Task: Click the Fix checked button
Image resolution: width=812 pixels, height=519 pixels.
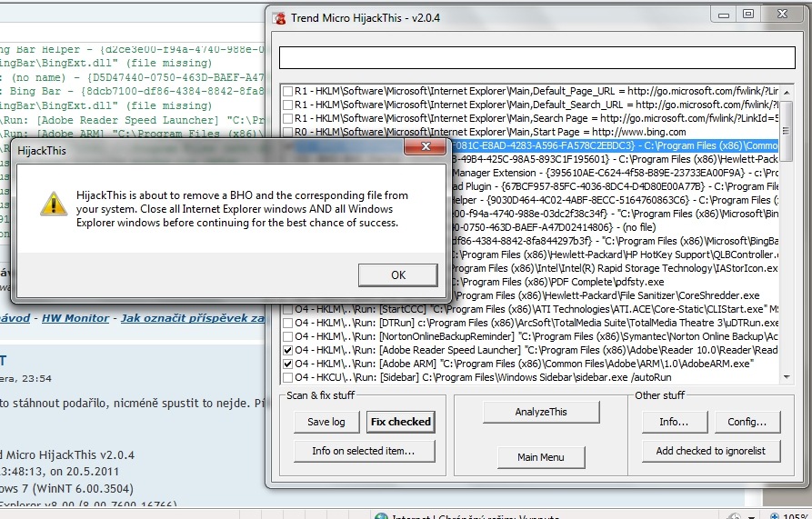Action: 401,422
